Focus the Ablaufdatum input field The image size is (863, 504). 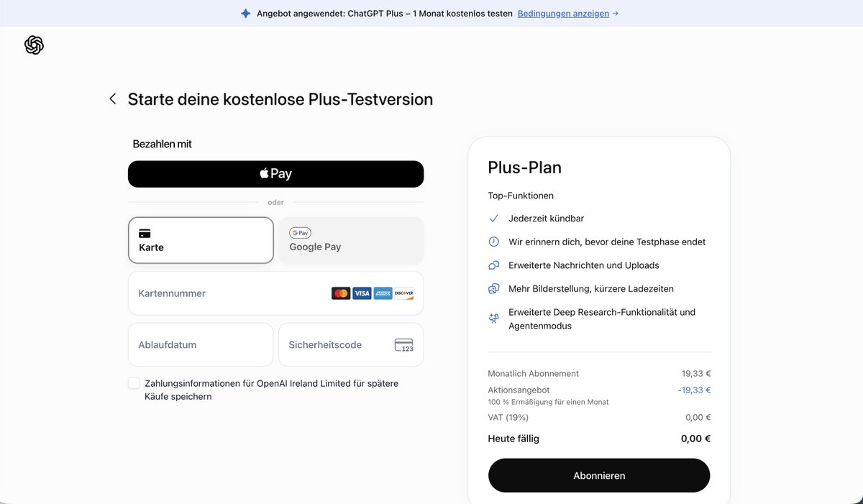click(201, 344)
